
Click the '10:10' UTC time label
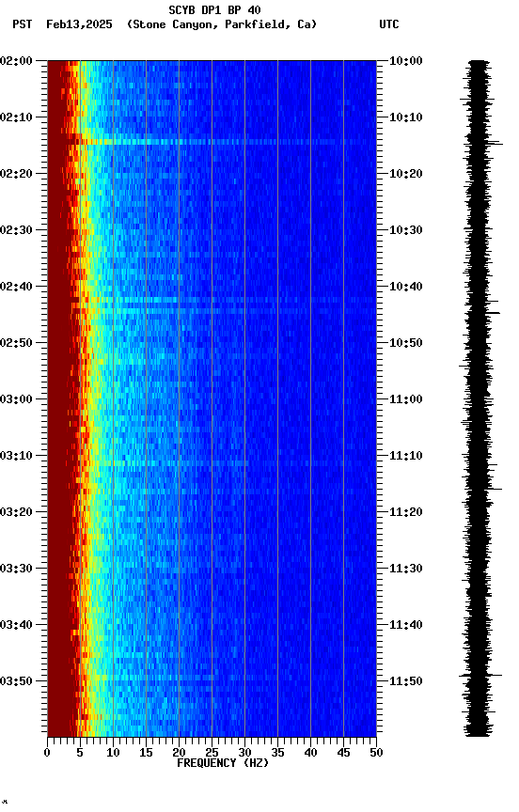point(406,117)
